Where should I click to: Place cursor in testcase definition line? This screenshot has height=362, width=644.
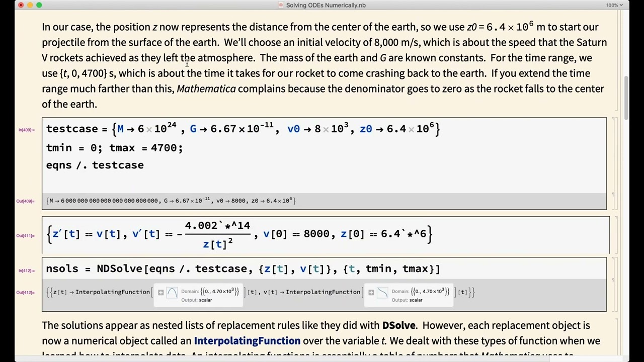(243, 129)
